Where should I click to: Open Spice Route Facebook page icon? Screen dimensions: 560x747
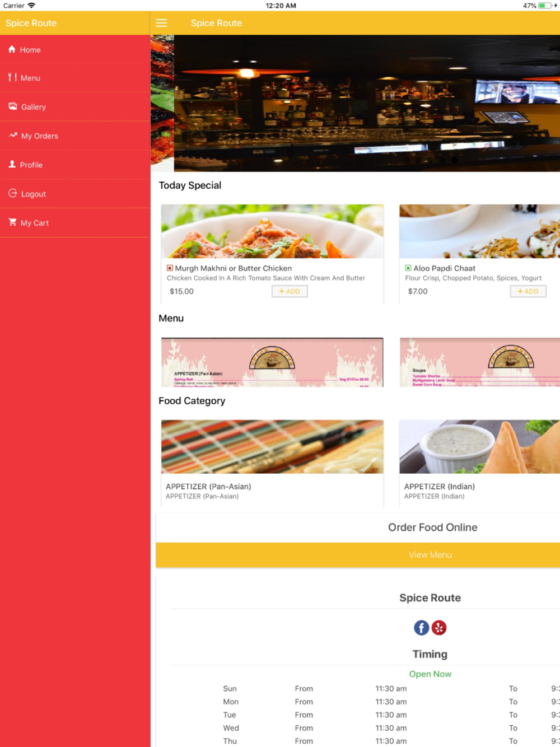tap(421, 628)
